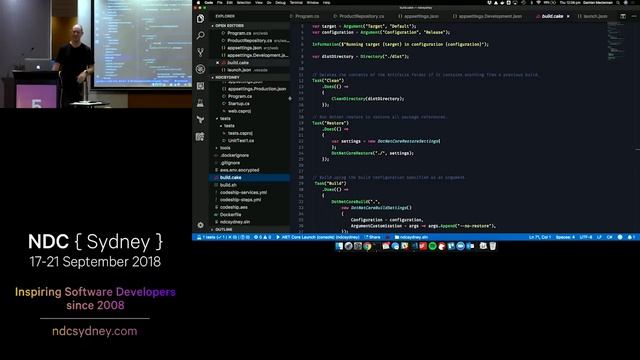Screen dimensions: 640x360
Task: Open the Search view in activity bar
Action: pos(200,36)
